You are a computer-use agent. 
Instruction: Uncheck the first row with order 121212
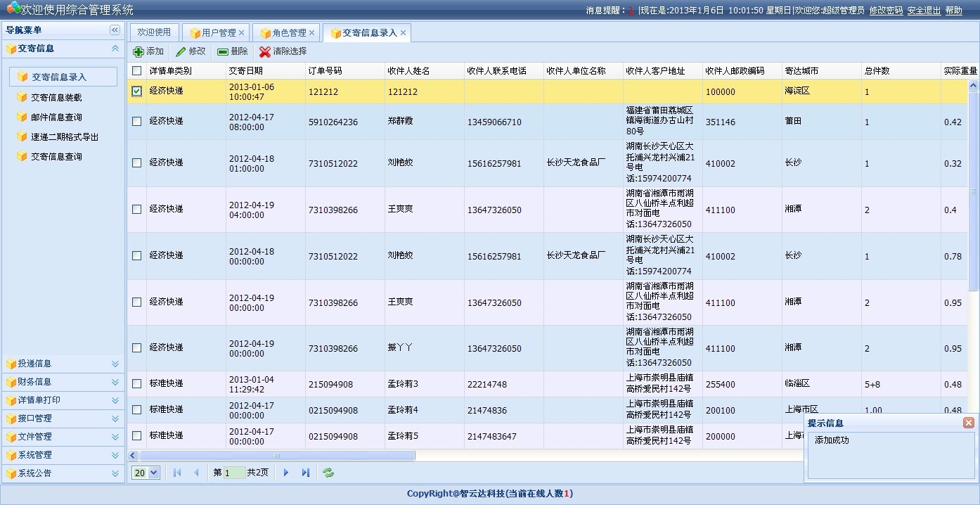point(137,91)
